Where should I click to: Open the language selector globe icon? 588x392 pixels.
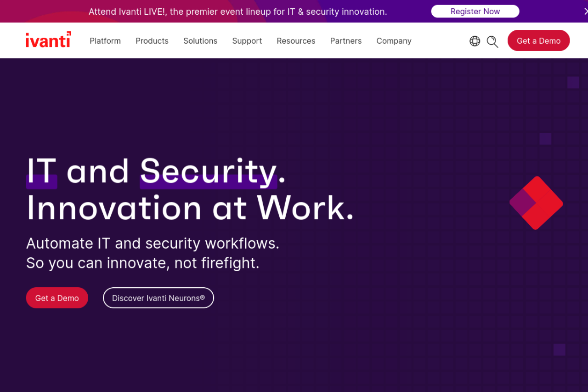tap(475, 41)
